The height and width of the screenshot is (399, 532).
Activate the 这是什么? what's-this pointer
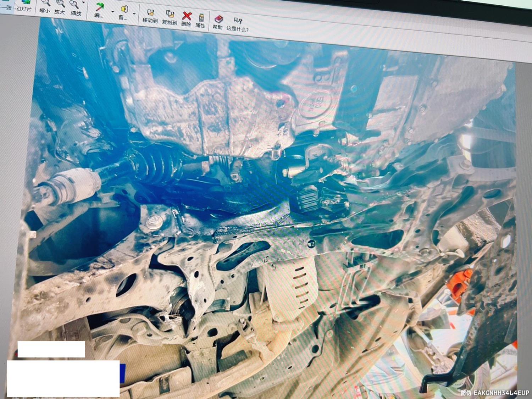pos(238,21)
